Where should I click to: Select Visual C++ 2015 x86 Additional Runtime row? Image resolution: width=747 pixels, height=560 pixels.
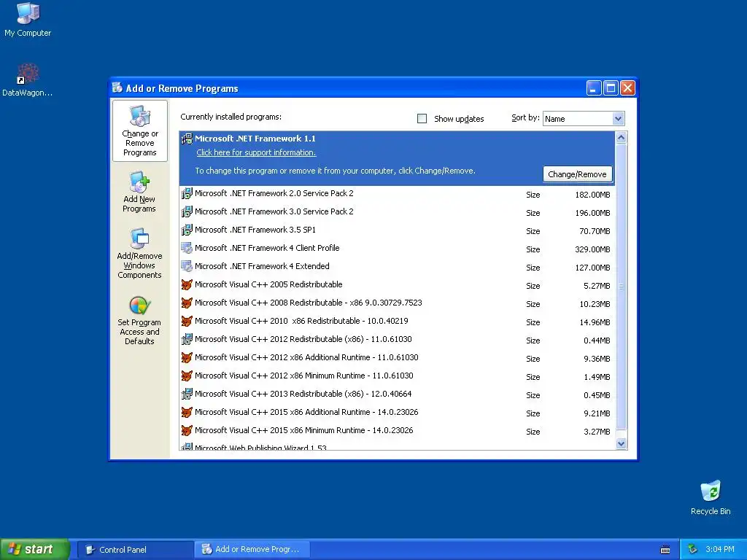coord(398,413)
